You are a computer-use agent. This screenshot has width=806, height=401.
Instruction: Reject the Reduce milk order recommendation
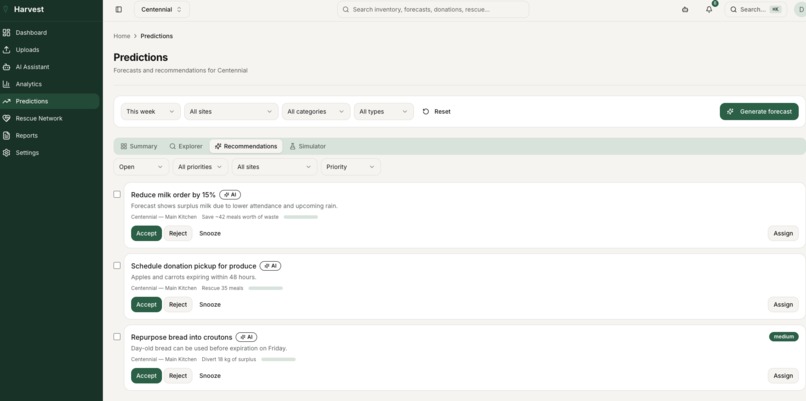pos(178,233)
